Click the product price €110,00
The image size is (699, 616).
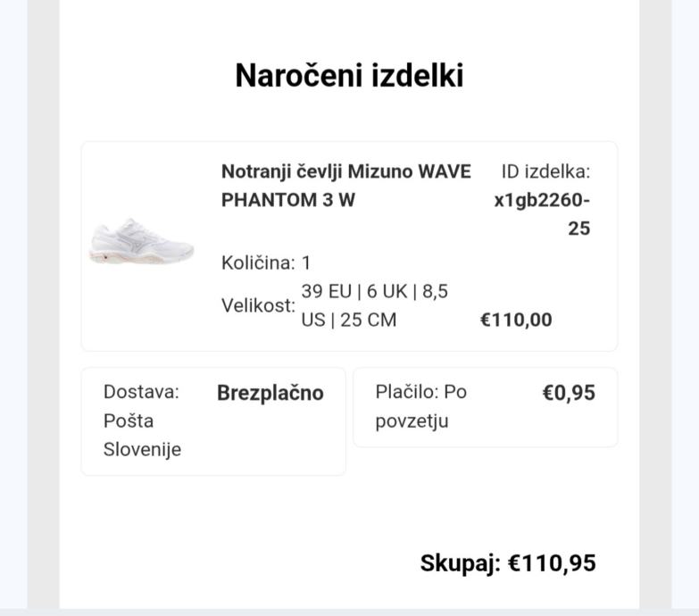(516, 320)
